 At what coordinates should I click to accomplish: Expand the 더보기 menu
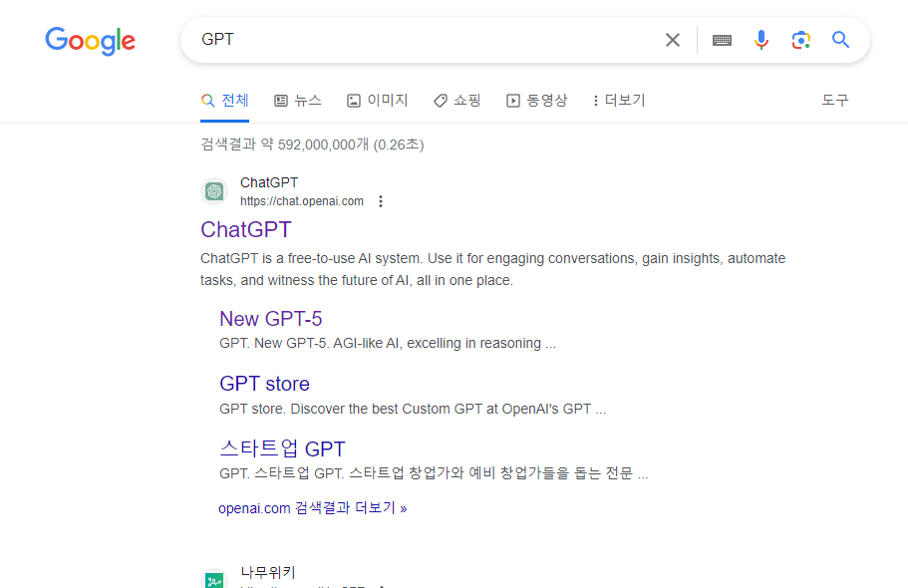(x=619, y=101)
